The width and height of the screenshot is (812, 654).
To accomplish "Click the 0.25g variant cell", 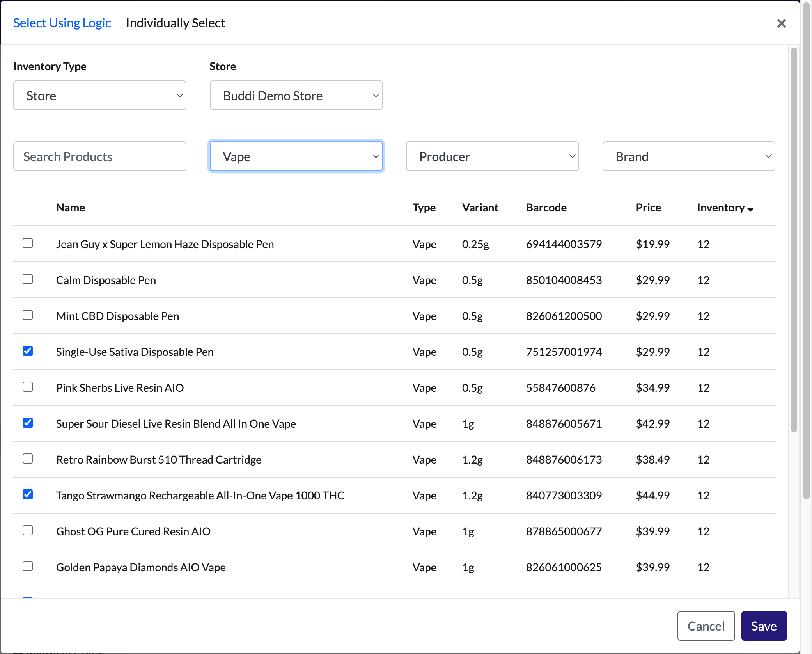I will click(475, 244).
